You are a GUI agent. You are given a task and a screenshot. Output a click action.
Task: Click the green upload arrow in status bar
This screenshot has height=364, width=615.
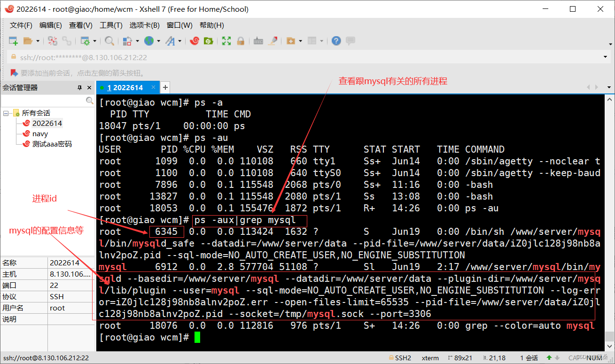[549, 358]
